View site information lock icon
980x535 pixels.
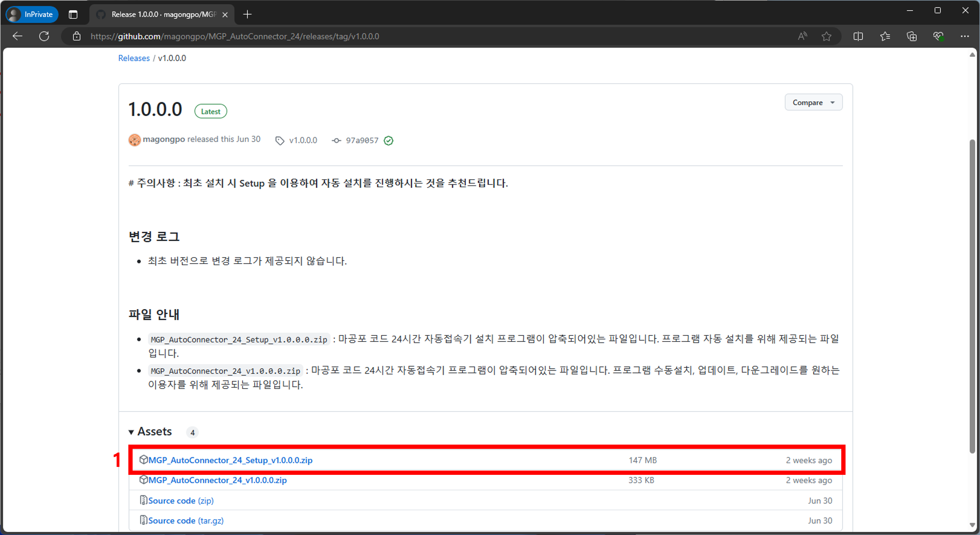(x=76, y=36)
